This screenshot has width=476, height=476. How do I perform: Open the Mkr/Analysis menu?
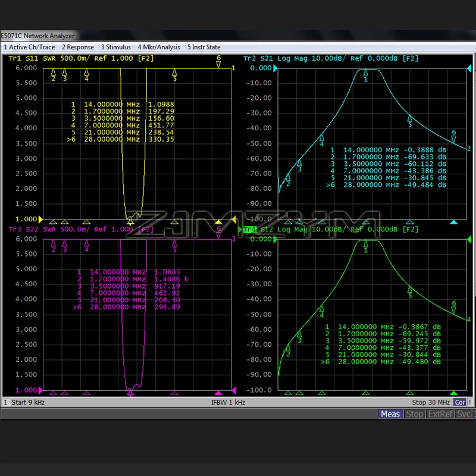tap(159, 47)
